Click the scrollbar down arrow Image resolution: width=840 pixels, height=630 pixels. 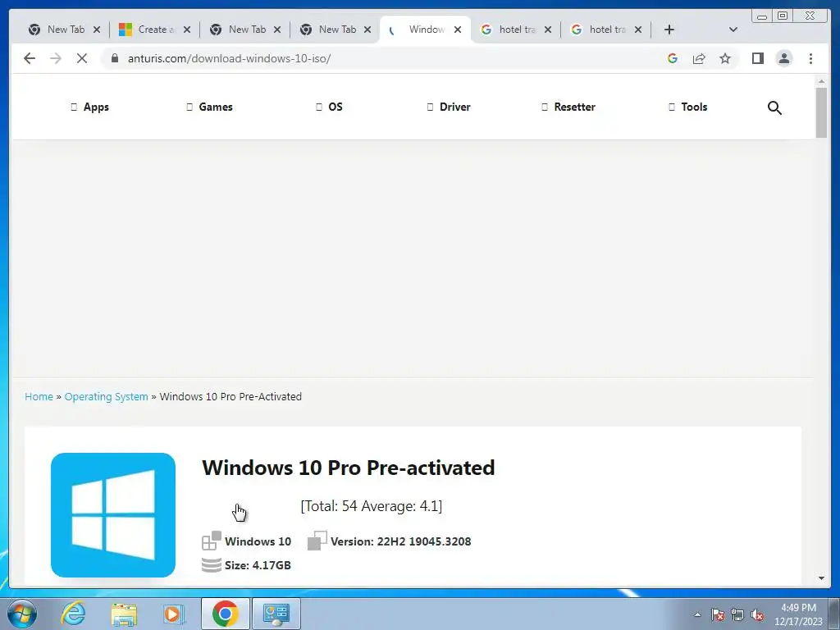coord(821,578)
